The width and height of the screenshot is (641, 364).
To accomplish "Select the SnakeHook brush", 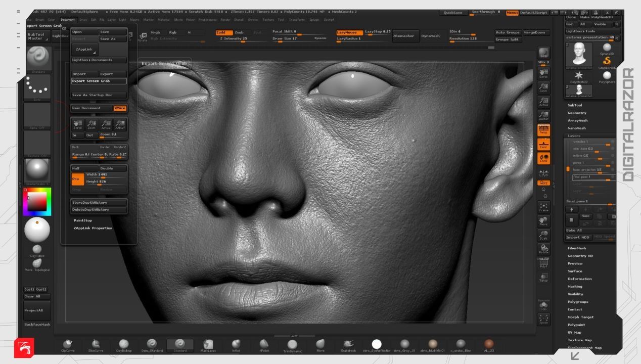I will (348, 345).
